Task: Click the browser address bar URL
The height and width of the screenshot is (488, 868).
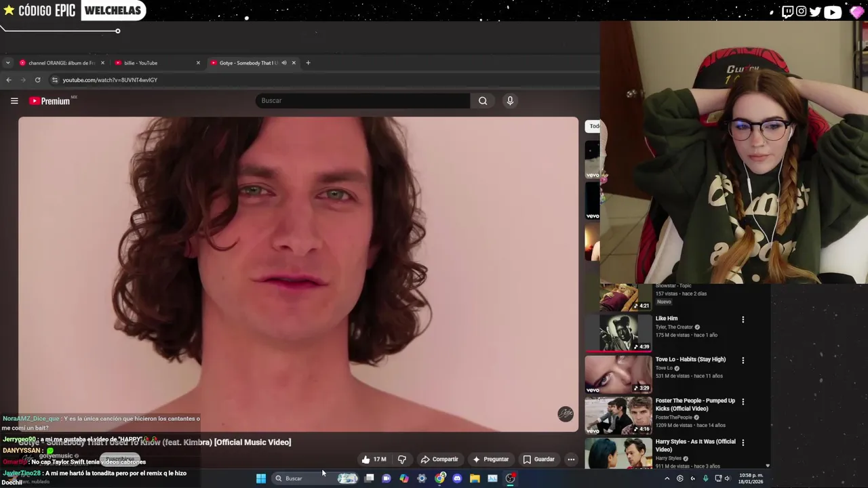Action: point(110,80)
